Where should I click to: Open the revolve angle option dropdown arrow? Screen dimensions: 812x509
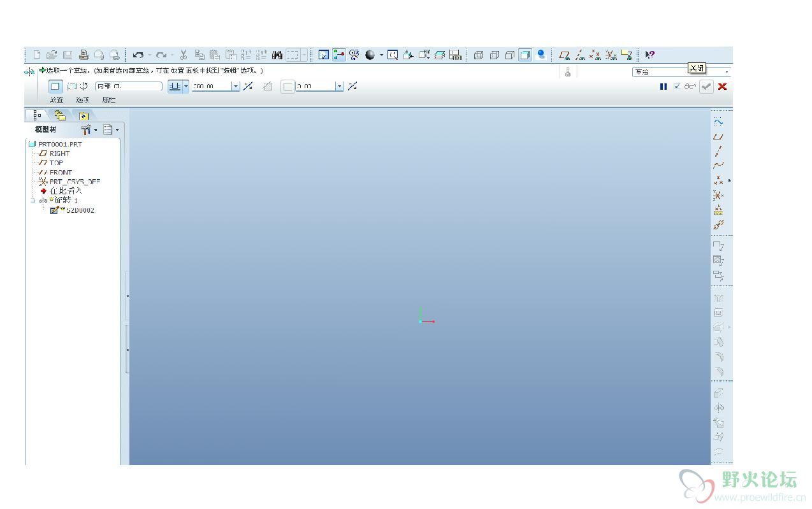click(186, 86)
